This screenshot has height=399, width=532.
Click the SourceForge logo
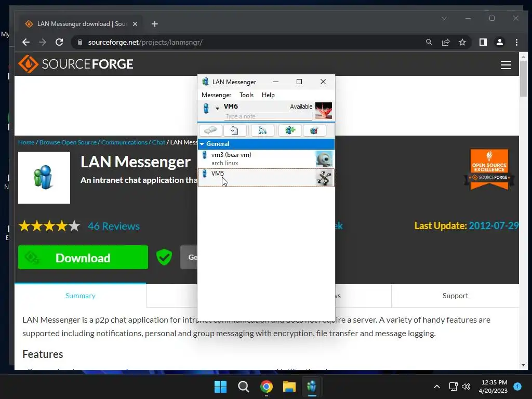76,64
